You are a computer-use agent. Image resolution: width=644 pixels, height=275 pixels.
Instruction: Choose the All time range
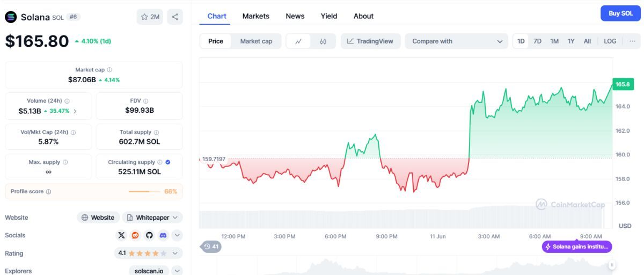587,41
